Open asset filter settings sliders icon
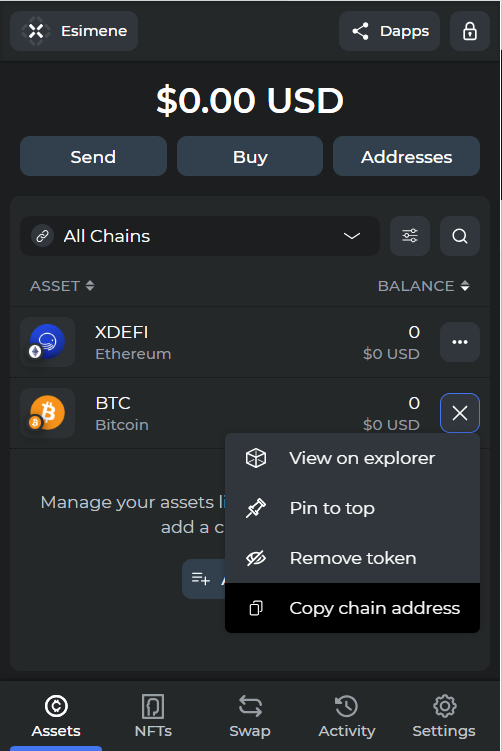Image resolution: width=502 pixels, height=751 pixels. point(410,236)
